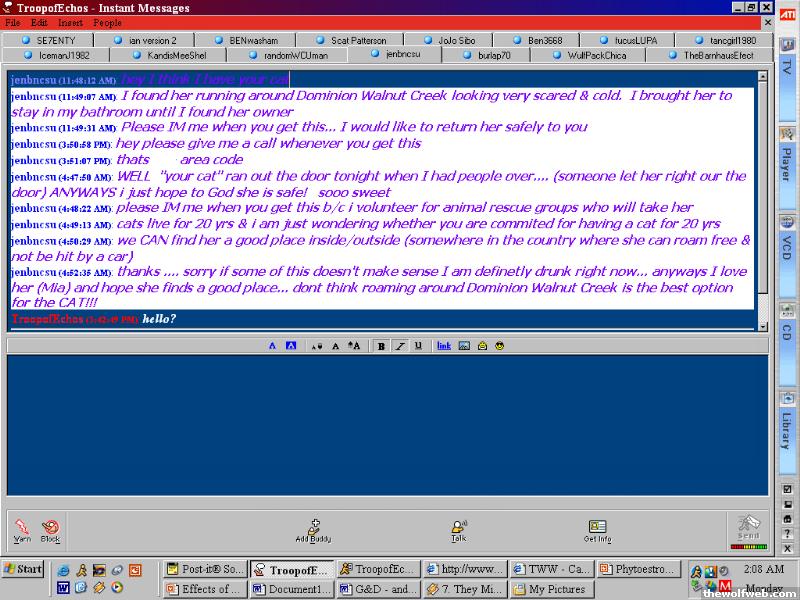Click the Add Buddy icon

point(313,530)
